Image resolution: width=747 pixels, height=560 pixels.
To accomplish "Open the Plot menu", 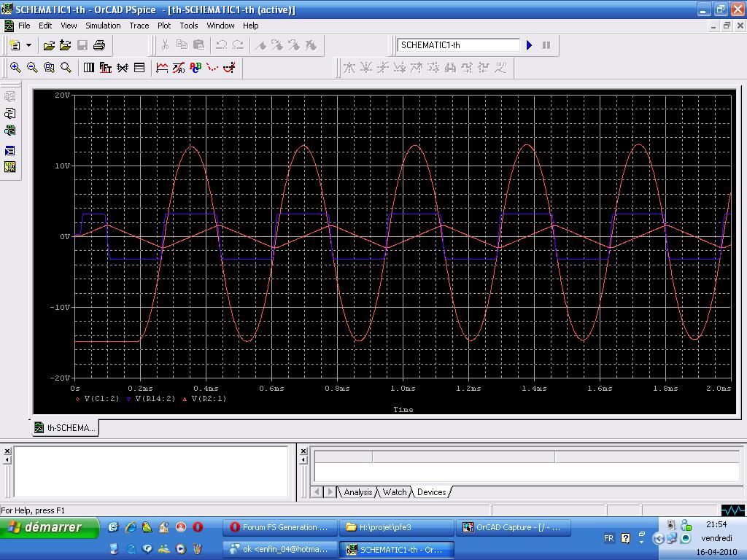I will (x=164, y=26).
